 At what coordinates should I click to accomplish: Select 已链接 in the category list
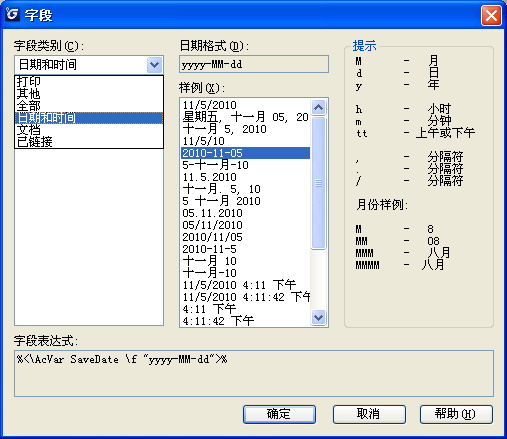tap(89, 142)
